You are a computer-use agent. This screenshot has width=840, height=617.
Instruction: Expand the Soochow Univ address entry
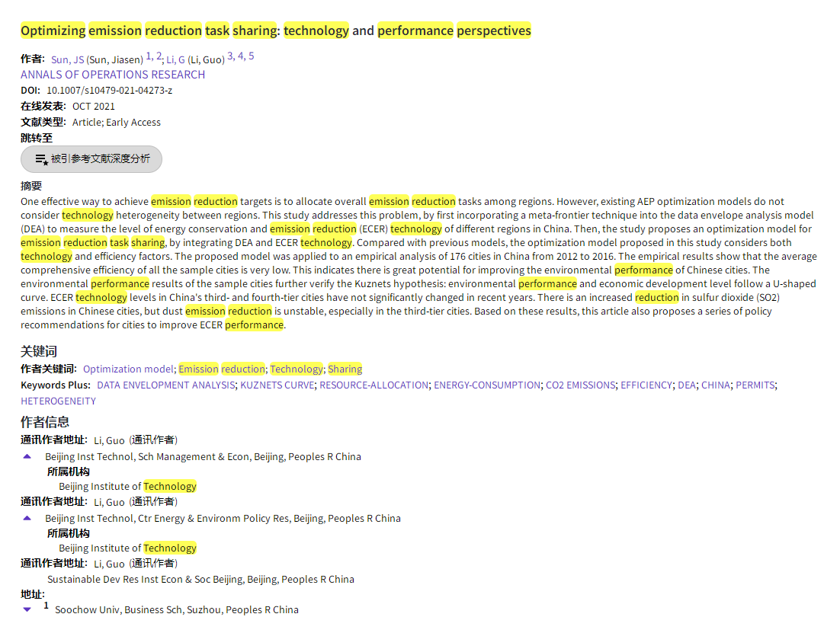[x=27, y=609]
